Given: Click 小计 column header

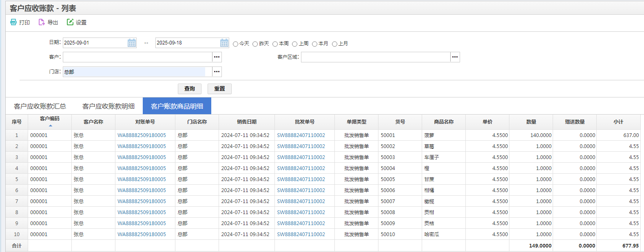Looking at the screenshot, I should point(618,122).
